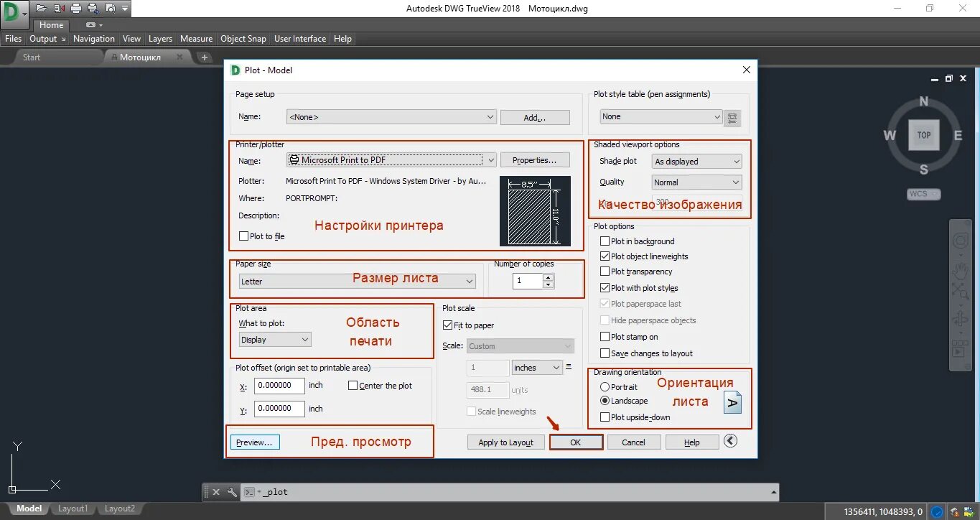
Task: Click the S compass direction on ViewCube
Action: pyautogui.click(x=924, y=170)
